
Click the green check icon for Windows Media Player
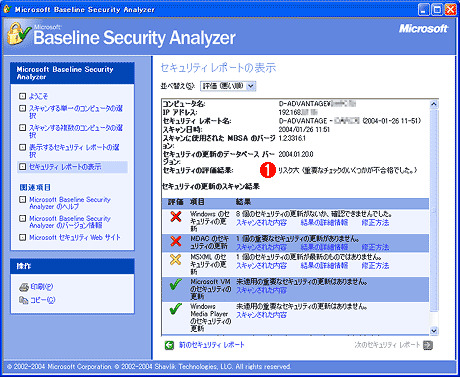pyautogui.click(x=176, y=309)
